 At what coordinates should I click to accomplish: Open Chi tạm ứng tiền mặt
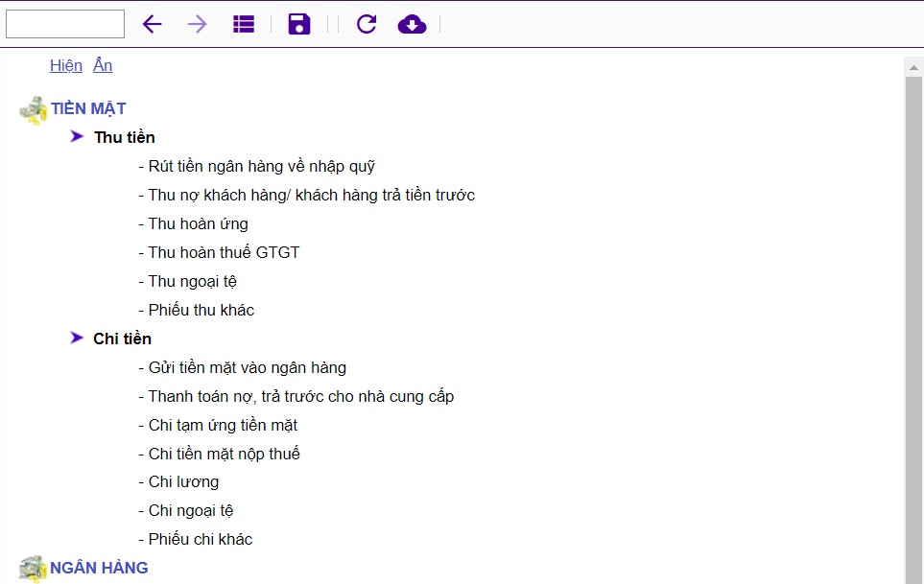[x=223, y=425]
